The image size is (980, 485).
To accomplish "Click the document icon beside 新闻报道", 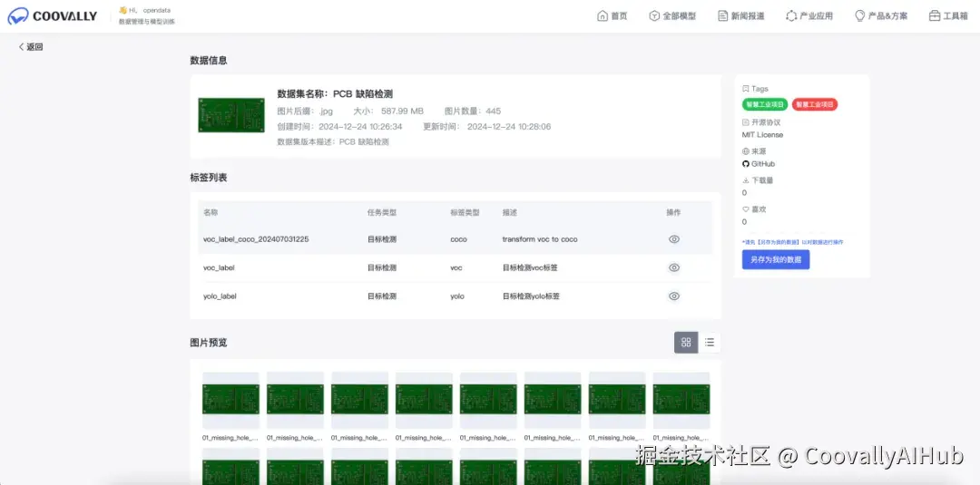I will tap(723, 16).
